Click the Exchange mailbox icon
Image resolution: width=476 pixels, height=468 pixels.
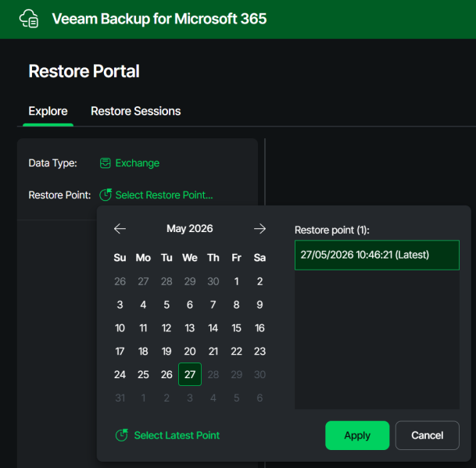coord(106,163)
